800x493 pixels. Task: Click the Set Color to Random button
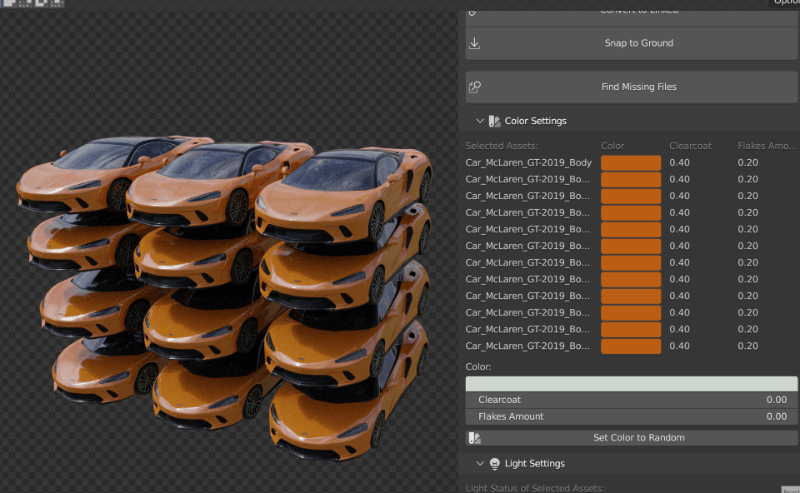(x=638, y=438)
